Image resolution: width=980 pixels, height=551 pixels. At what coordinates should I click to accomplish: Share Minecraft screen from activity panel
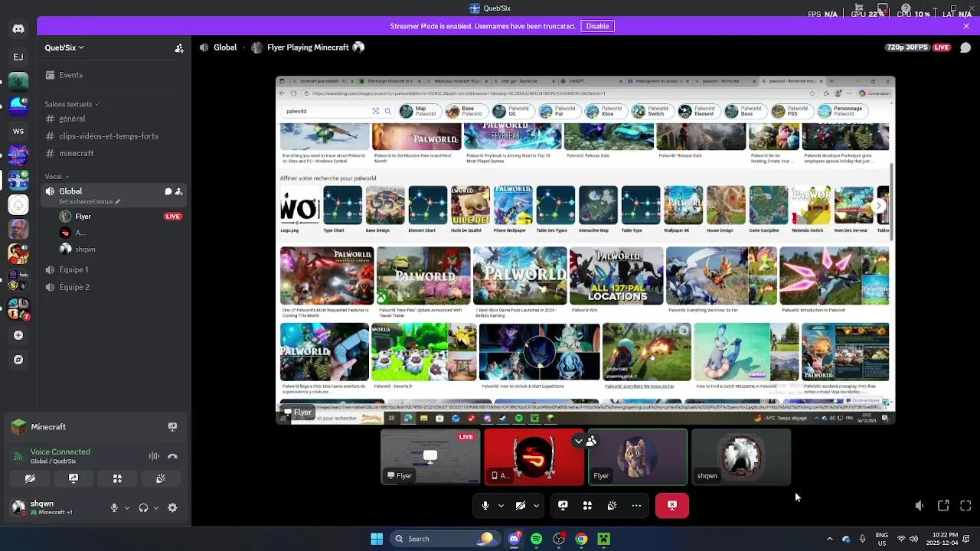pyautogui.click(x=172, y=427)
